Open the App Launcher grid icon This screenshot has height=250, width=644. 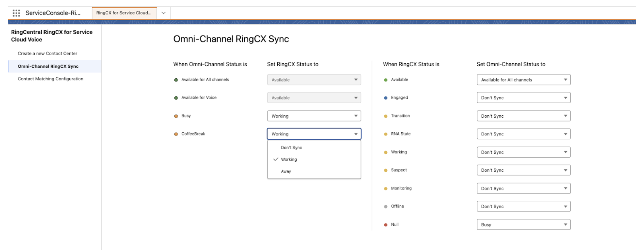[16, 13]
